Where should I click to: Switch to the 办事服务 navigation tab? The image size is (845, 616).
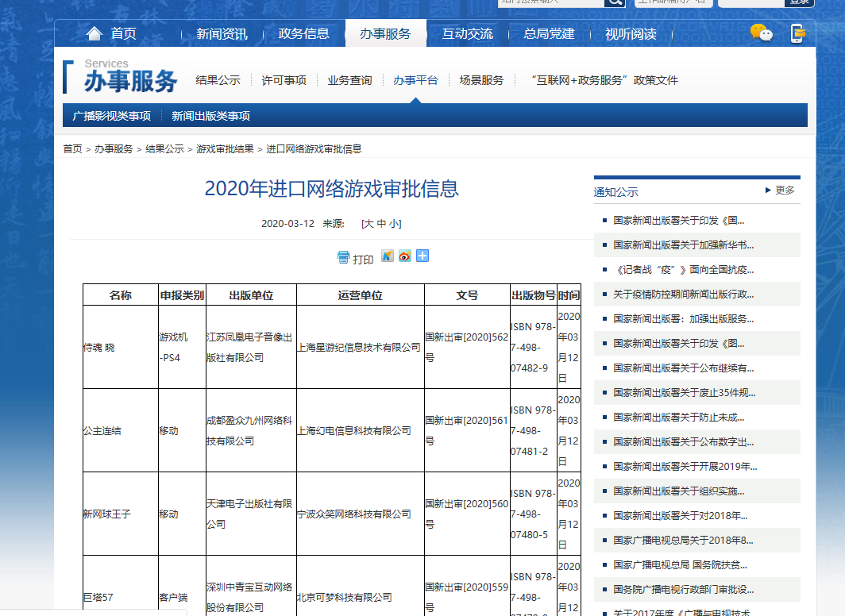[385, 33]
